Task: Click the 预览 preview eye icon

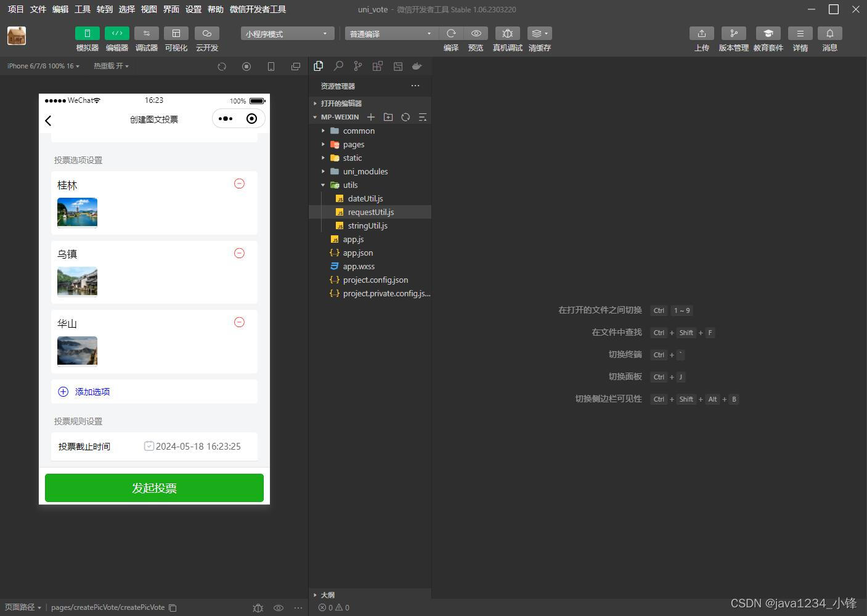Action: 476,33
